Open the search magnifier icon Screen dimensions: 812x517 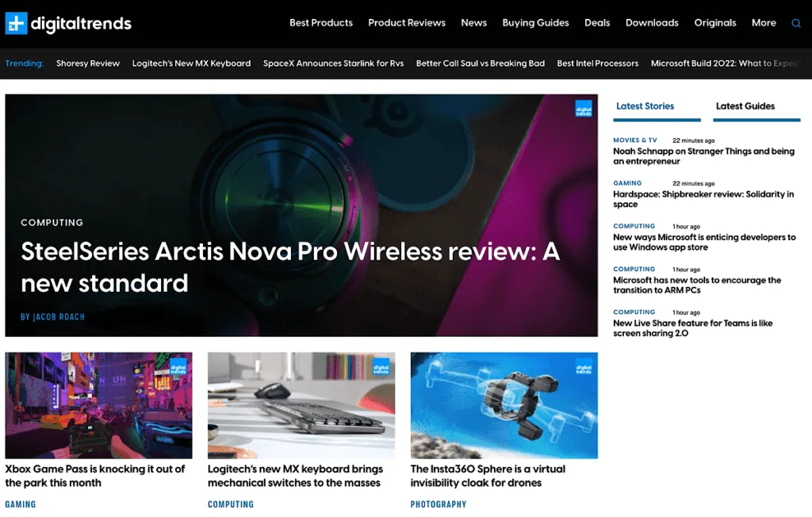pyautogui.click(x=796, y=23)
